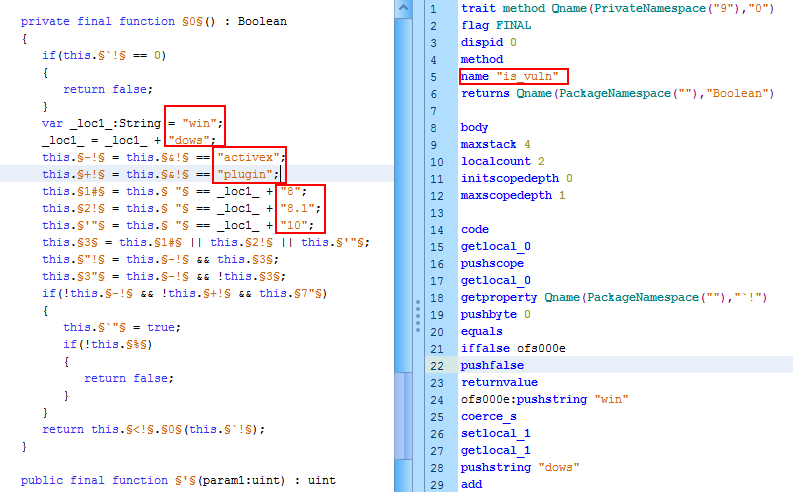The height and width of the screenshot is (492, 793).
Task: Click the splitter grip between code panes
Action: click(x=418, y=316)
